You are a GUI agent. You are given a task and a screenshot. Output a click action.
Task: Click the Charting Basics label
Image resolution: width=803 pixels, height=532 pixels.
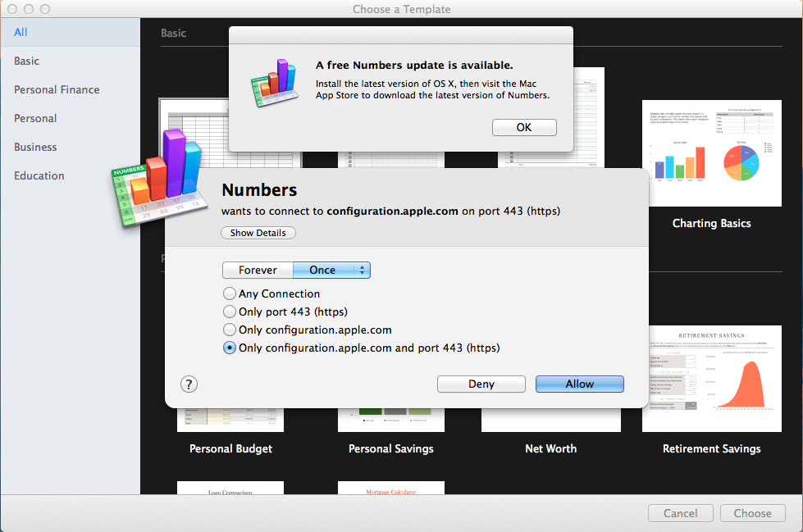pyautogui.click(x=711, y=223)
